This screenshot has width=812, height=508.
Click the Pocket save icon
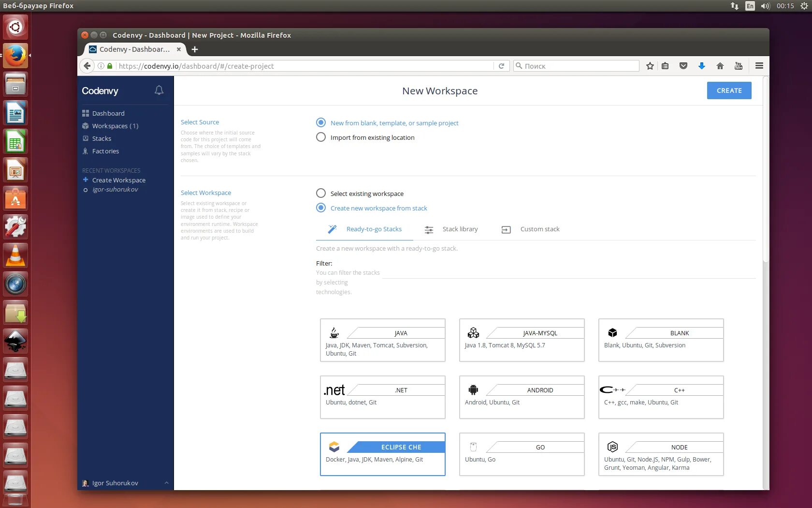coord(683,66)
